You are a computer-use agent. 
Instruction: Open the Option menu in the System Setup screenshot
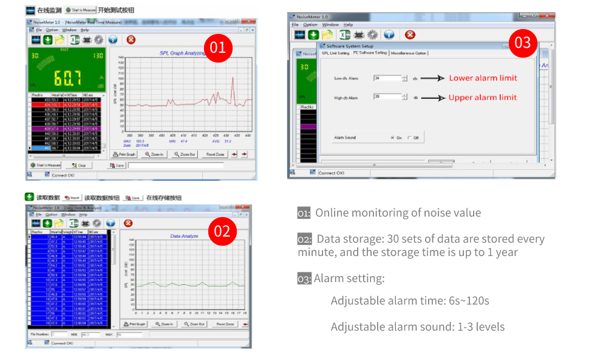[x=310, y=25]
